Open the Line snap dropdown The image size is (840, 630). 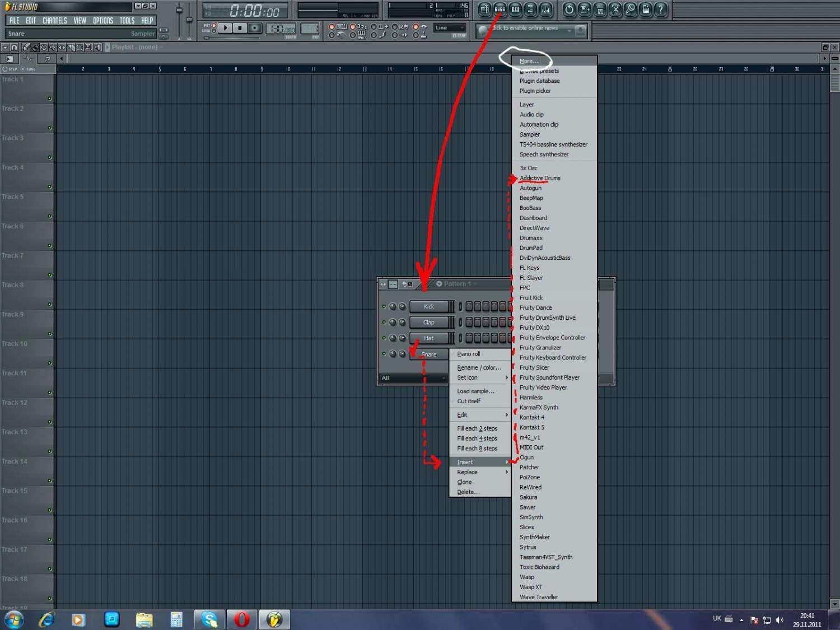point(450,27)
